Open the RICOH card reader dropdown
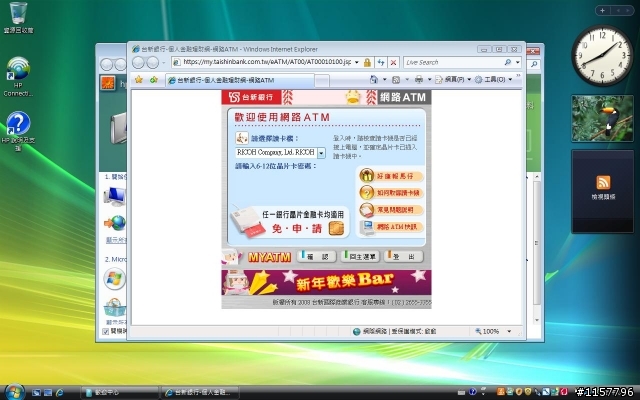The image size is (640, 400). (x=321, y=153)
